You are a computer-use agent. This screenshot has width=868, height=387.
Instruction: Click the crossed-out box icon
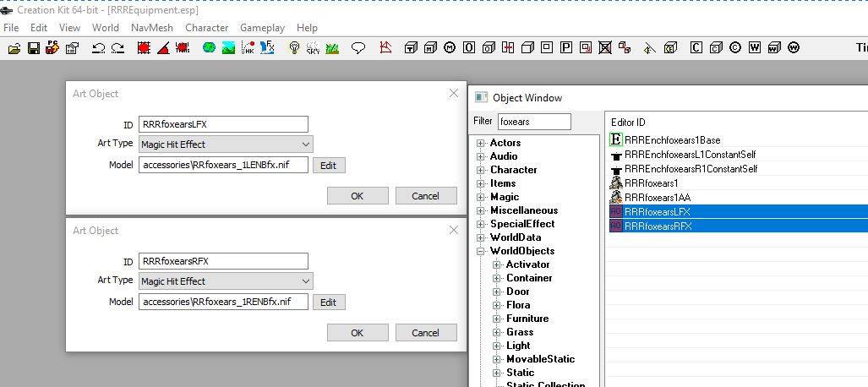coord(605,48)
